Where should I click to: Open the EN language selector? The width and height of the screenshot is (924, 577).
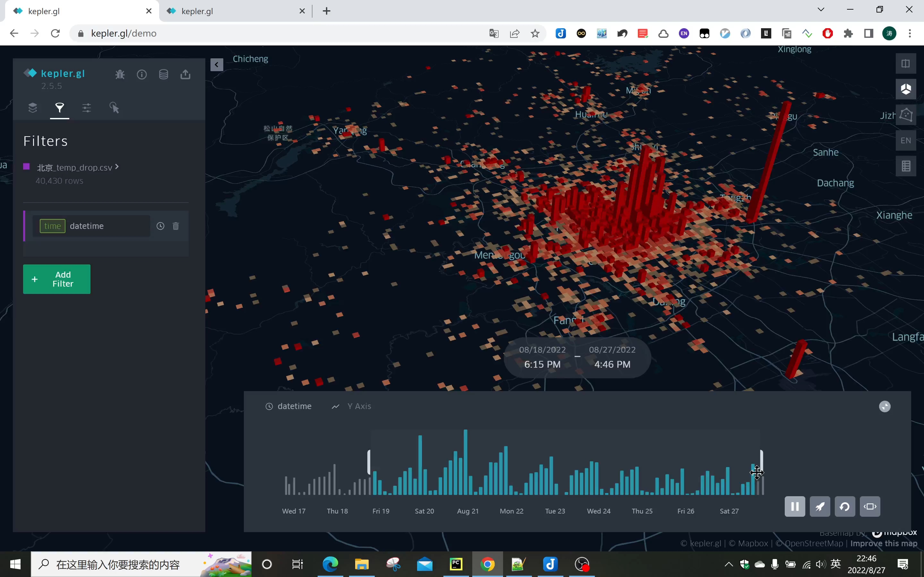(906, 141)
